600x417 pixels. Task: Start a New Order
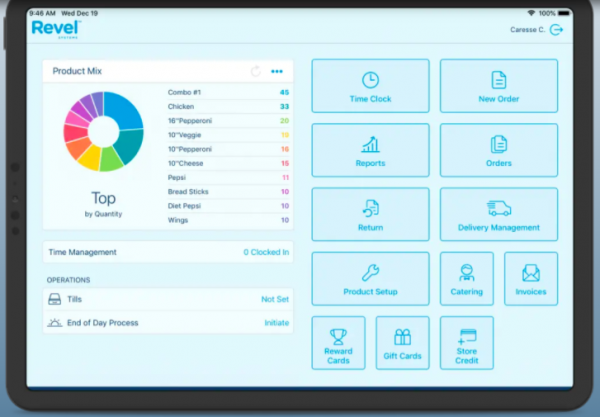coord(498,86)
